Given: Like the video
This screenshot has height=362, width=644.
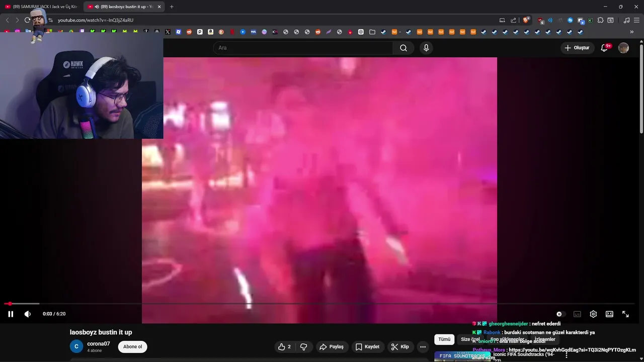Looking at the screenshot, I should 284,346.
